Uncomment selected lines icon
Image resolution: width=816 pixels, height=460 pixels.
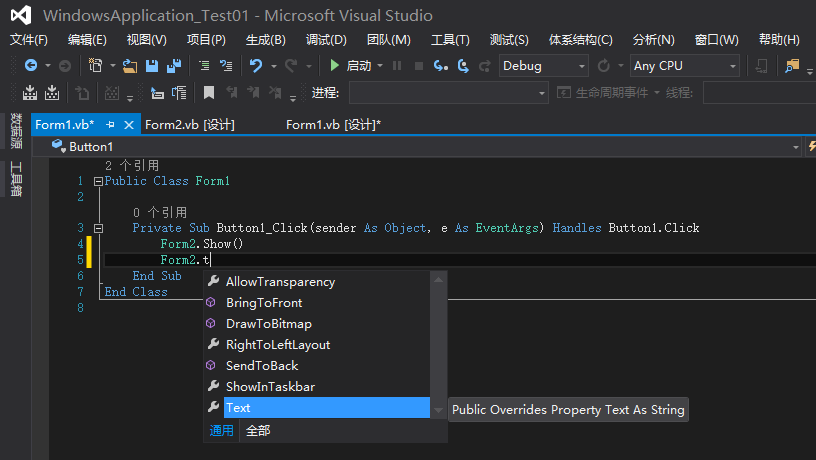click(x=226, y=66)
